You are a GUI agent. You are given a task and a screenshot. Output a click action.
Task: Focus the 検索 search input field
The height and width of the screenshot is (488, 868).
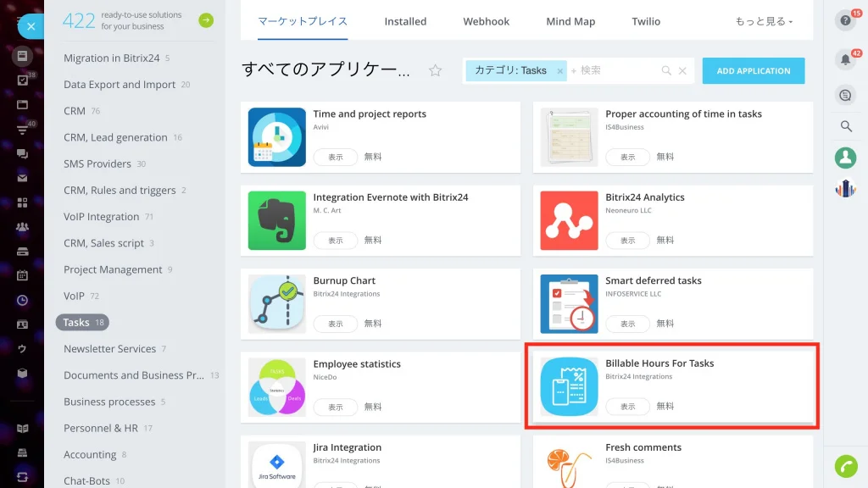click(x=617, y=70)
